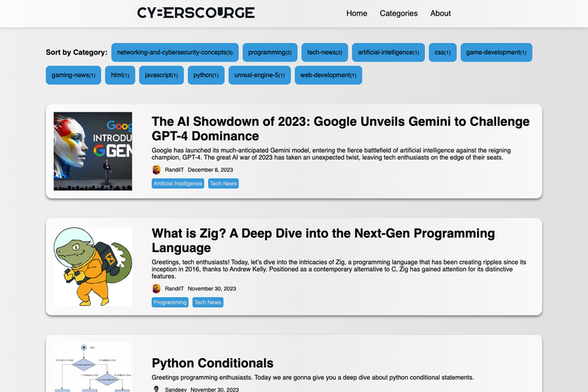This screenshot has width=588, height=392.
Task: Open the AI Showdown of 2023 article title
Action: [x=340, y=129]
